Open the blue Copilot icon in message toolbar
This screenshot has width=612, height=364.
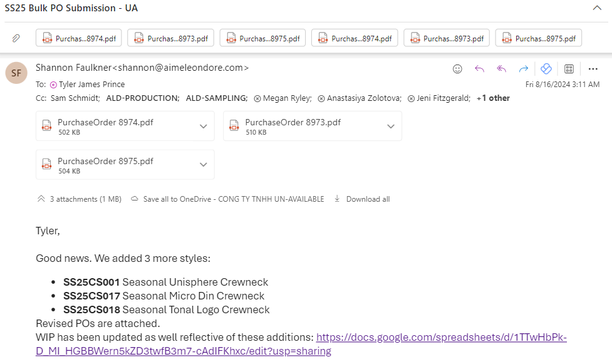tap(546, 69)
